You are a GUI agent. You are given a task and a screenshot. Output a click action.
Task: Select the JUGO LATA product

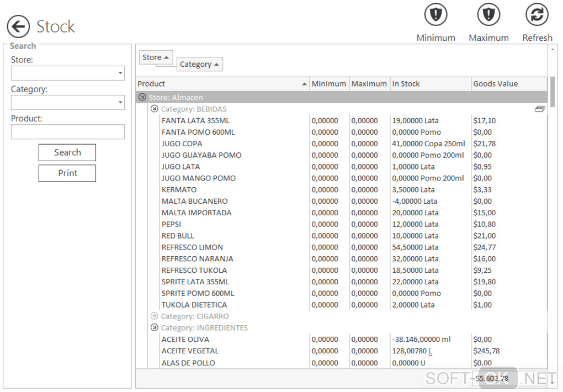[x=180, y=167]
